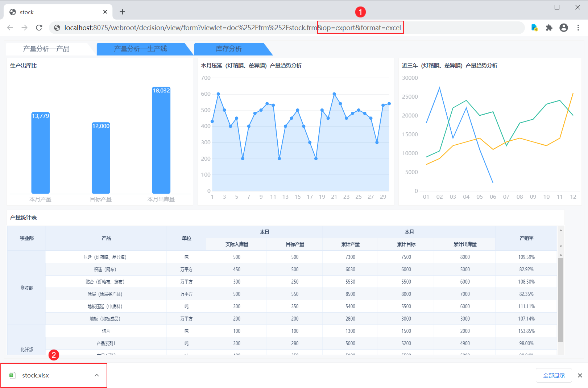Open a new browser tab
The height and width of the screenshot is (388, 588).
coord(122,12)
